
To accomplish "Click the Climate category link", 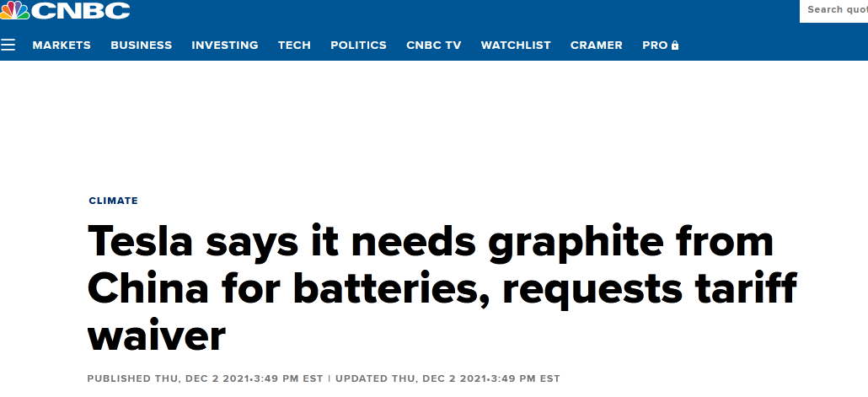I will 113,201.
